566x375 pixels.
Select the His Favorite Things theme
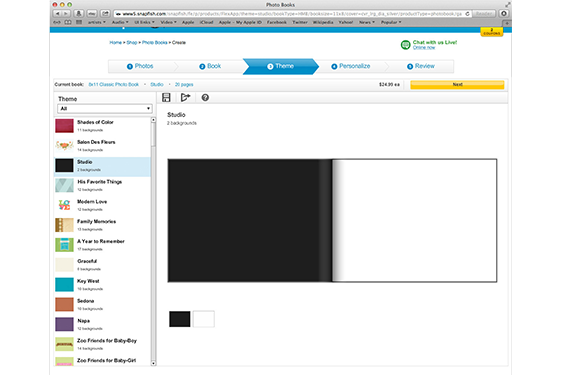pyautogui.click(x=103, y=186)
